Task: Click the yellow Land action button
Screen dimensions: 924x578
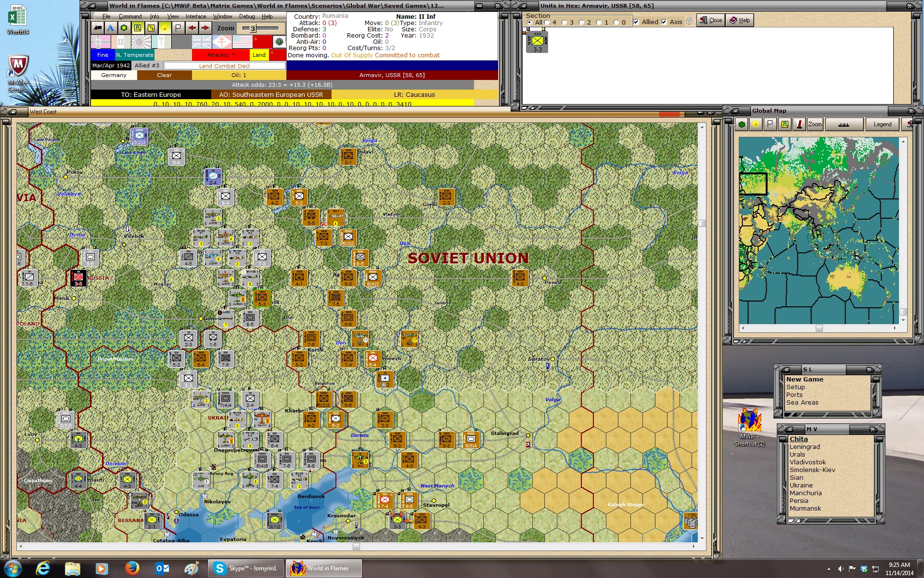Action: point(259,55)
